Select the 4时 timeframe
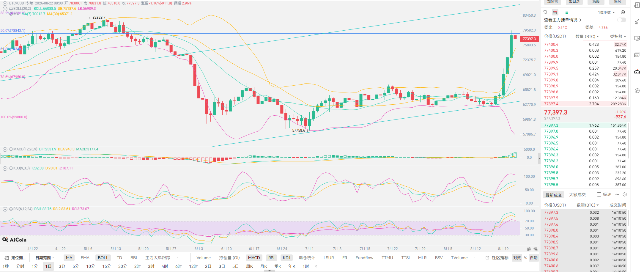The height and width of the screenshot is (272, 644). (x=165, y=266)
